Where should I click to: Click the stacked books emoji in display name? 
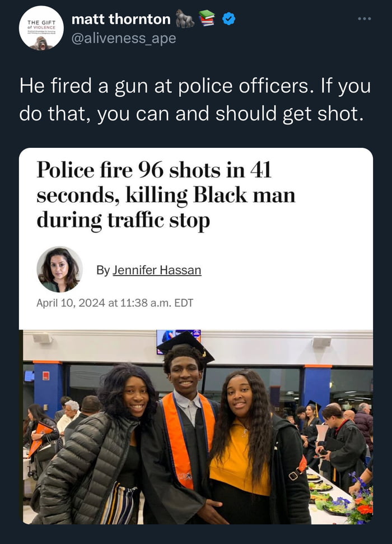207,18
